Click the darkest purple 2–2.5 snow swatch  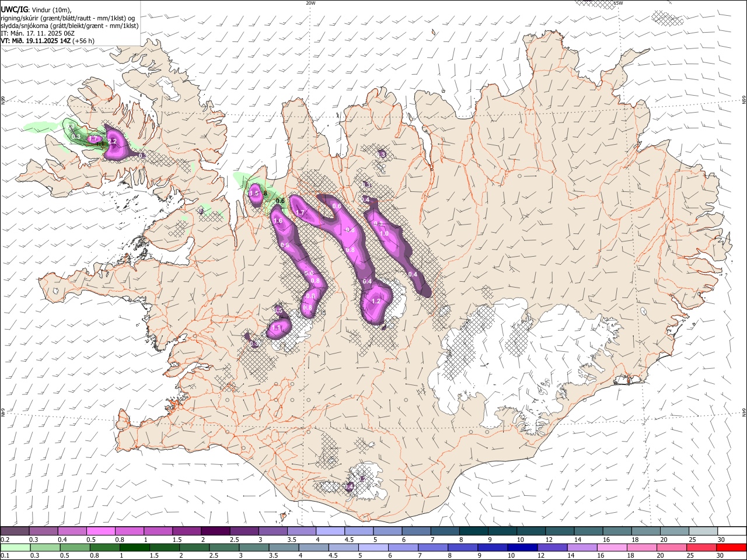coord(215,531)
